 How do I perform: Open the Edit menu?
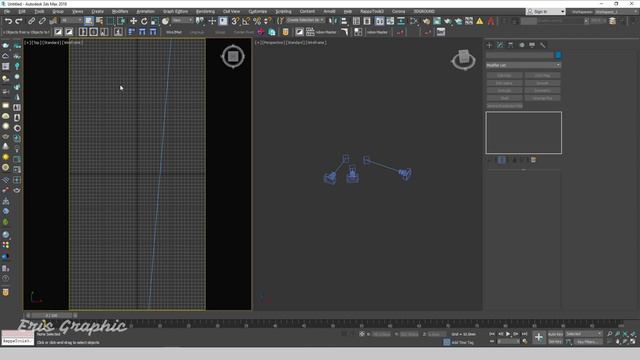click(x=22, y=11)
